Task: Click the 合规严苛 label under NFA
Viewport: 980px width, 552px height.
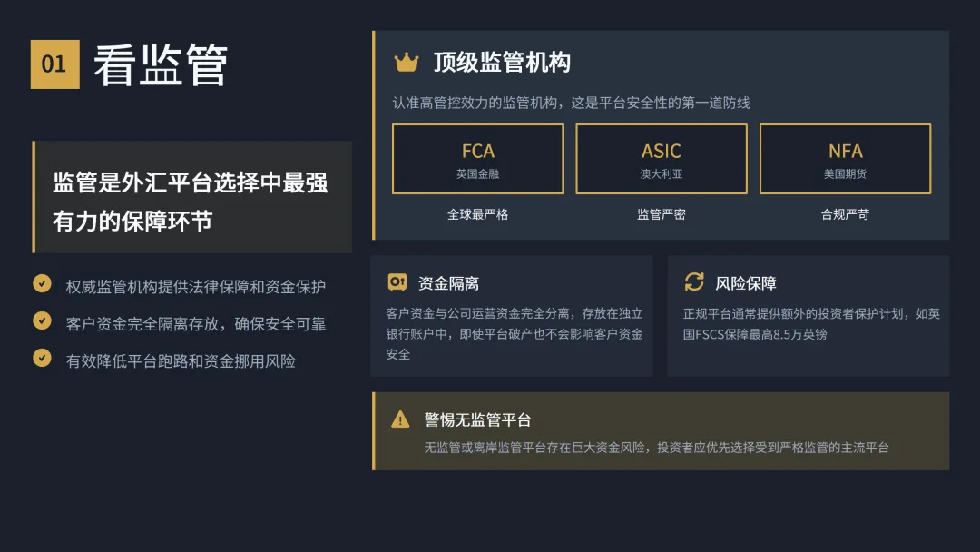Action: coord(845,215)
